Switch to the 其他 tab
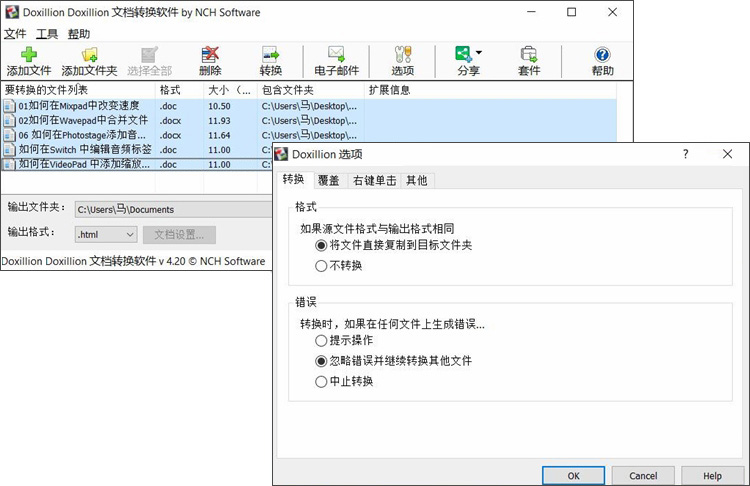Screen dimensions: 750x486 pyautogui.click(x=417, y=180)
